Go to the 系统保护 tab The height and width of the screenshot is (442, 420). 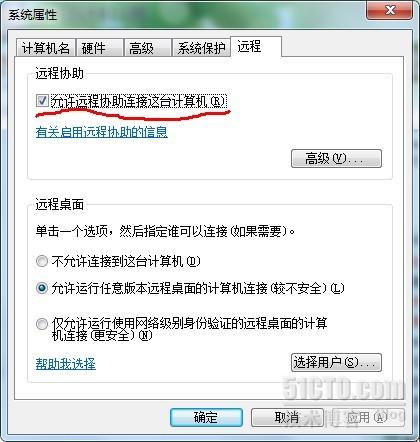point(201,48)
